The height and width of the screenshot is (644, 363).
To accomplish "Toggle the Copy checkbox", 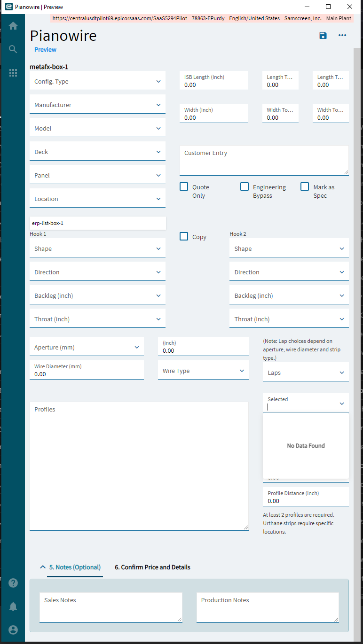I will pyautogui.click(x=184, y=236).
